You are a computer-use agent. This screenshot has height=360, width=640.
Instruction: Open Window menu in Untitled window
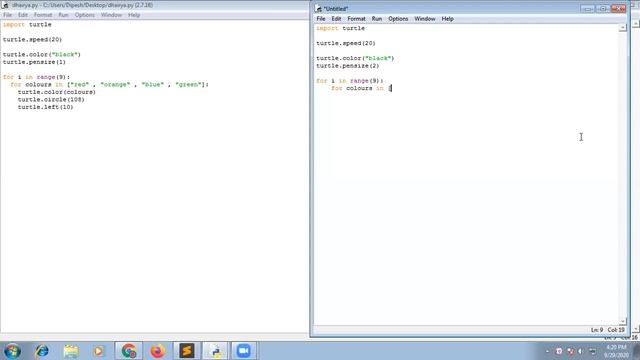point(424,19)
